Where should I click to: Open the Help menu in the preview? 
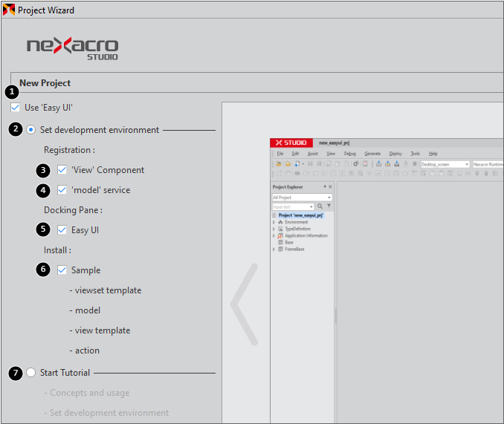pos(433,154)
